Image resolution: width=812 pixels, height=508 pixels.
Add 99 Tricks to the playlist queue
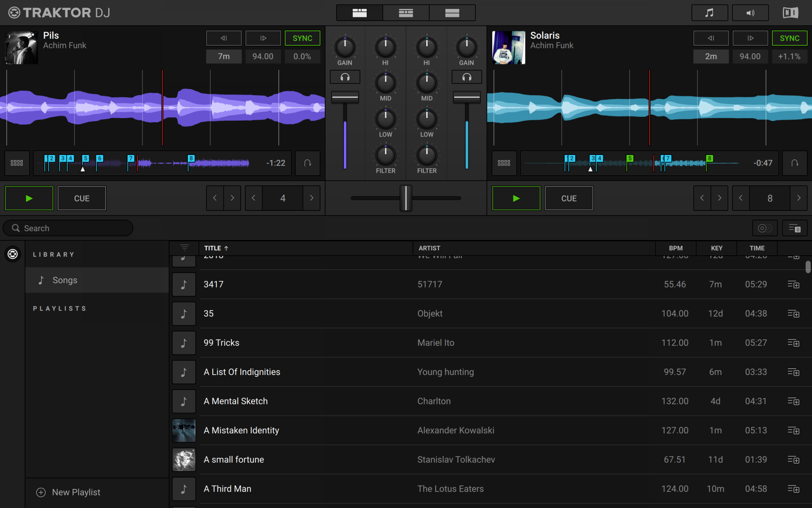[793, 343]
